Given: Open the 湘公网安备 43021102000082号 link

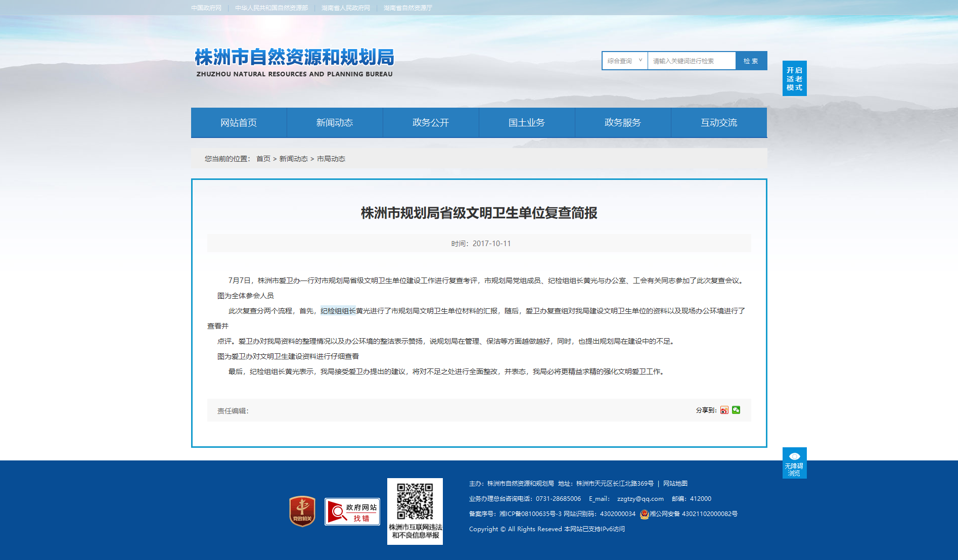Looking at the screenshot, I should click(x=694, y=514).
